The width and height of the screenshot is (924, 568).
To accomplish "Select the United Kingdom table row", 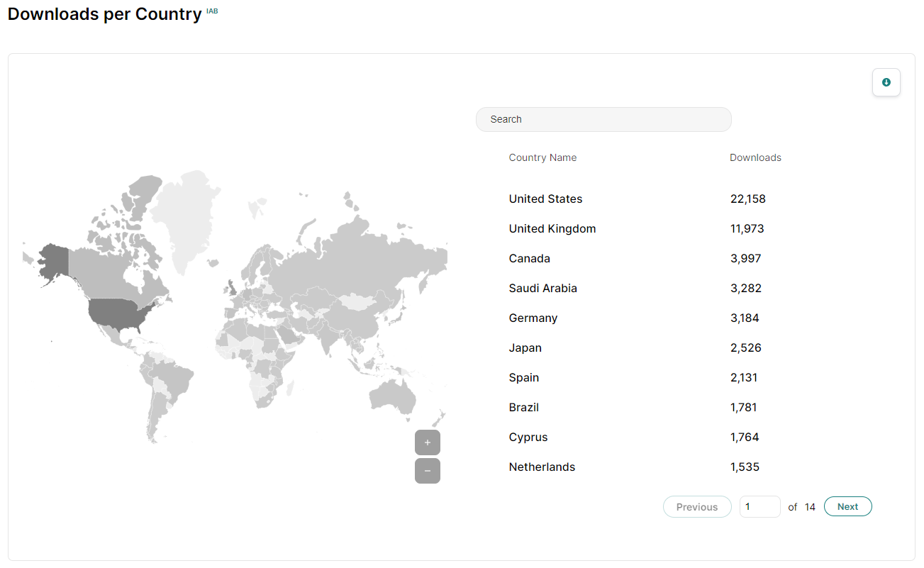I will (552, 228).
